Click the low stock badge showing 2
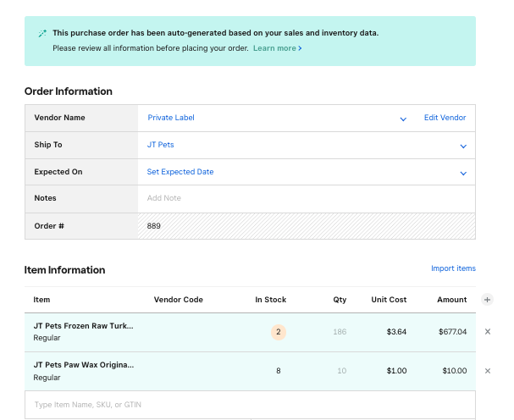514x420 pixels. point(279,332)
